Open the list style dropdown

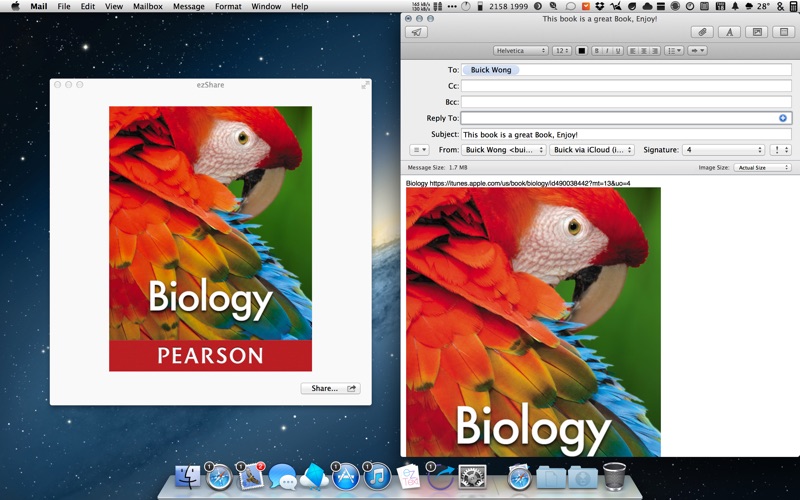pyautogui.click(x=674, y=51)
